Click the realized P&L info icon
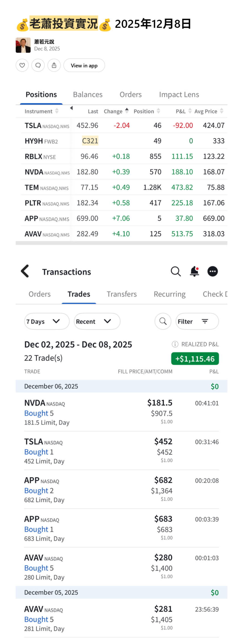The image size is (246, 644). [x=175, y=344]
